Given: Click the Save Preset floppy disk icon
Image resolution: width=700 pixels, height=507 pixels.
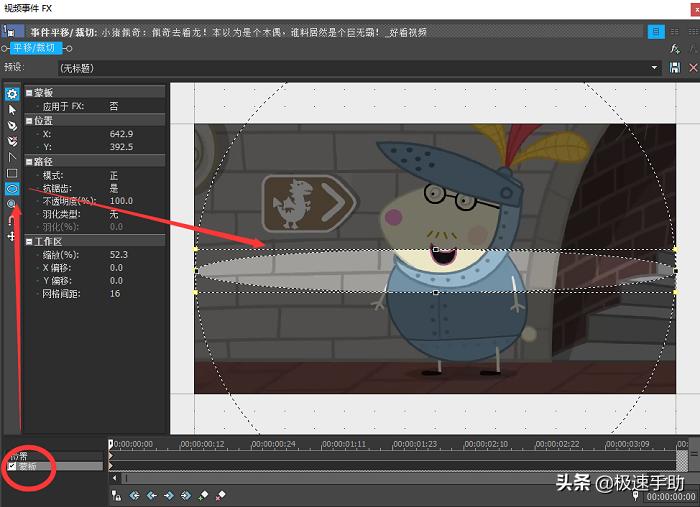Looking at the screenshot, I should coord(675,68).
